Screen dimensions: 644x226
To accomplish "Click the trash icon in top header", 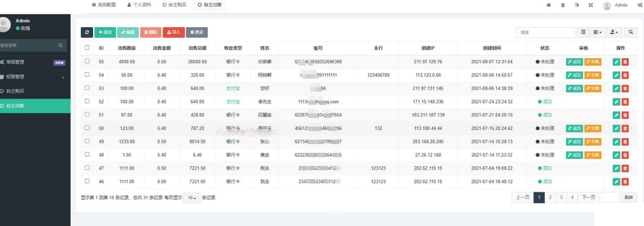I will point(563,5).
